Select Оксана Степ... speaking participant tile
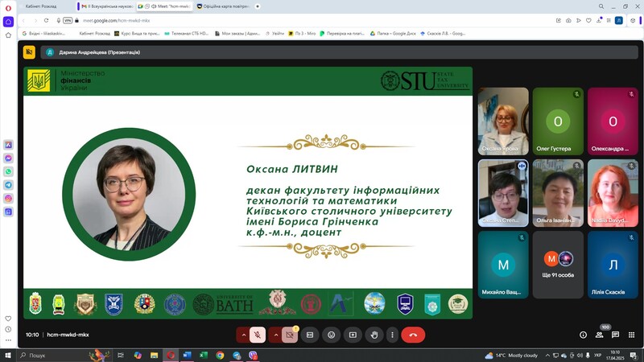 [x=503, y=193]
